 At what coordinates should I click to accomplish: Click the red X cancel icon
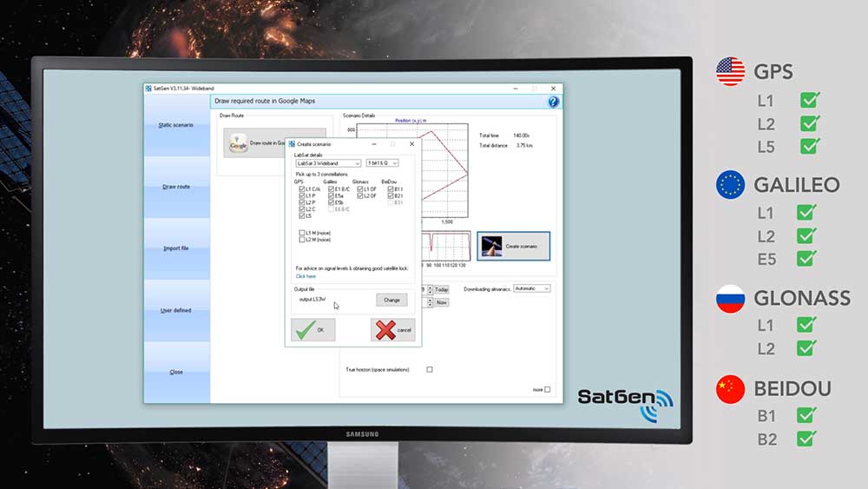[x=385, y=330]
